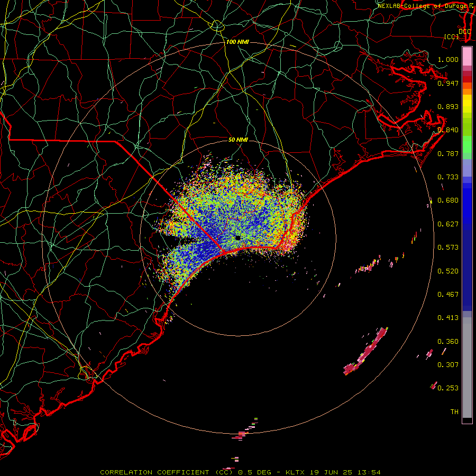Click the 0.733 scale value

(x=448, y=177)
